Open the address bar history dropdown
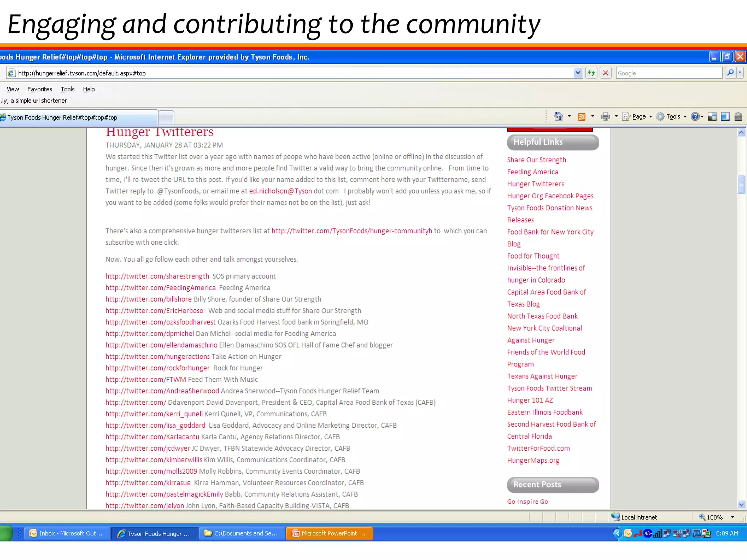The image size is (747, 560). point(578,73)
